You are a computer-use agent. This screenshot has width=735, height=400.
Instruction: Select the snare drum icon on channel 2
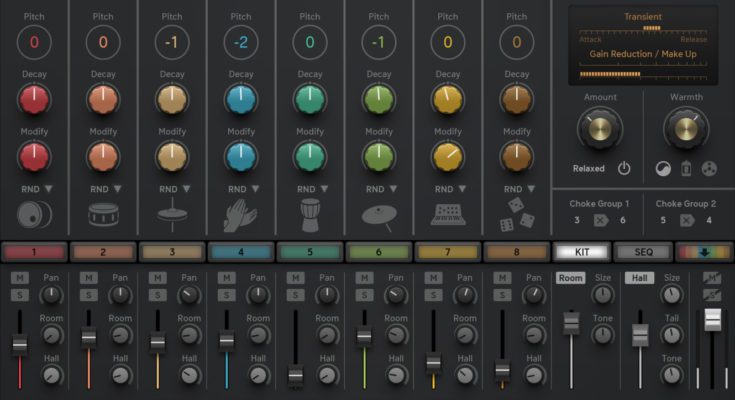click(x=103, y=215)
